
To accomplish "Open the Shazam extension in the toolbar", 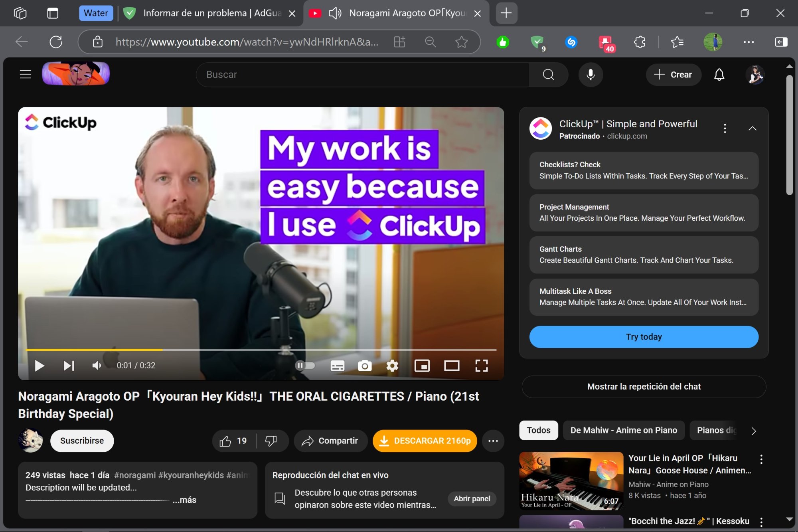I will click(571, 42).
